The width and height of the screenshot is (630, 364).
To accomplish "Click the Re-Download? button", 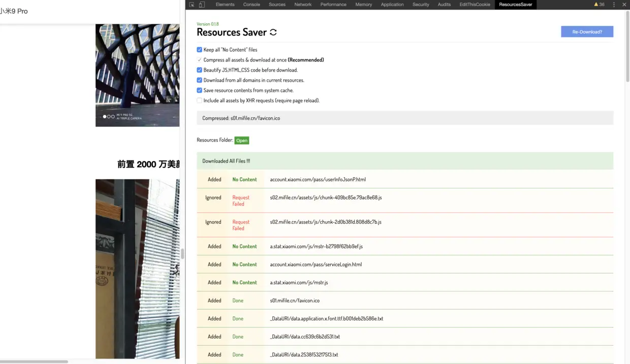I will click(587, 31).
